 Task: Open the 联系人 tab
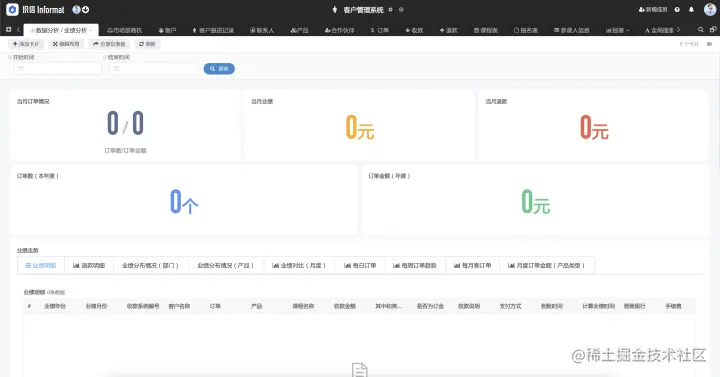(262, 30)
